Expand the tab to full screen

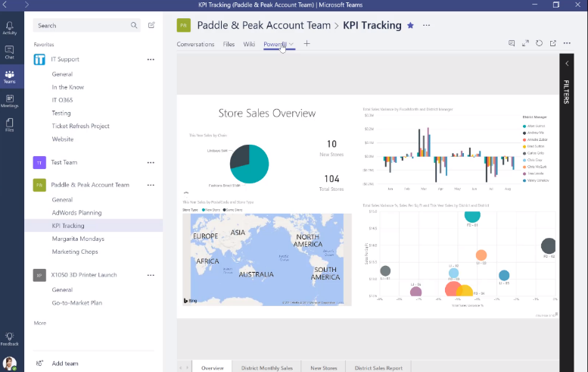click(525, 44)
